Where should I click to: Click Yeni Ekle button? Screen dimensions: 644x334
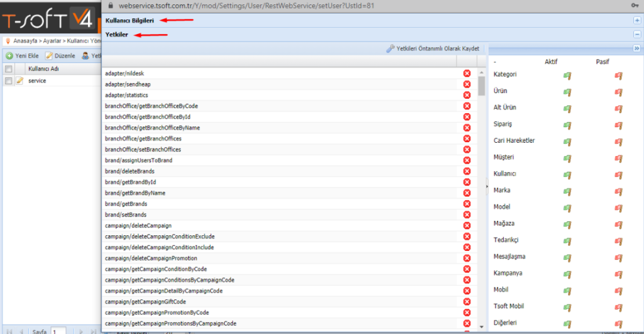pos(23,55)
